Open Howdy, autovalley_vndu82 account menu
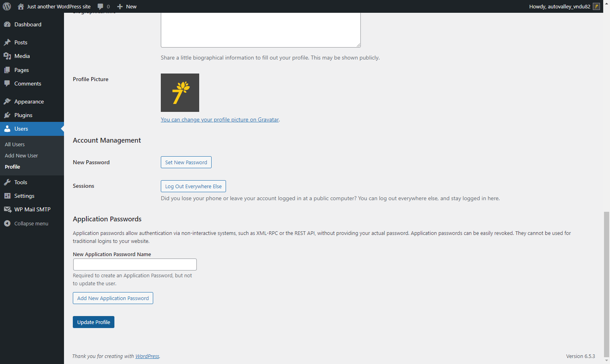Screen dimensions: 610x364 click(x=564, y=6)
